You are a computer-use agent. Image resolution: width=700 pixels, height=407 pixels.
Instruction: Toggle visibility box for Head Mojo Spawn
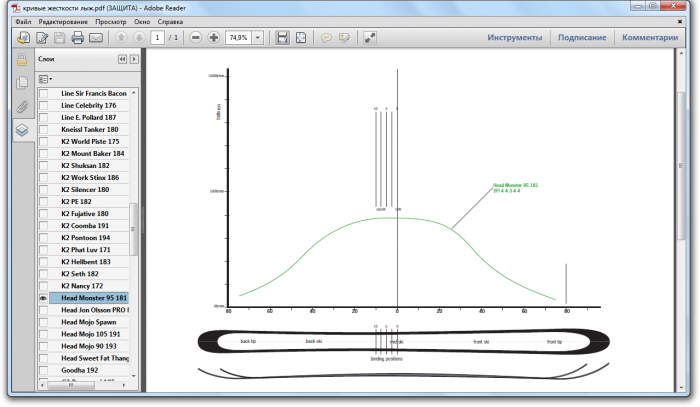43,322
